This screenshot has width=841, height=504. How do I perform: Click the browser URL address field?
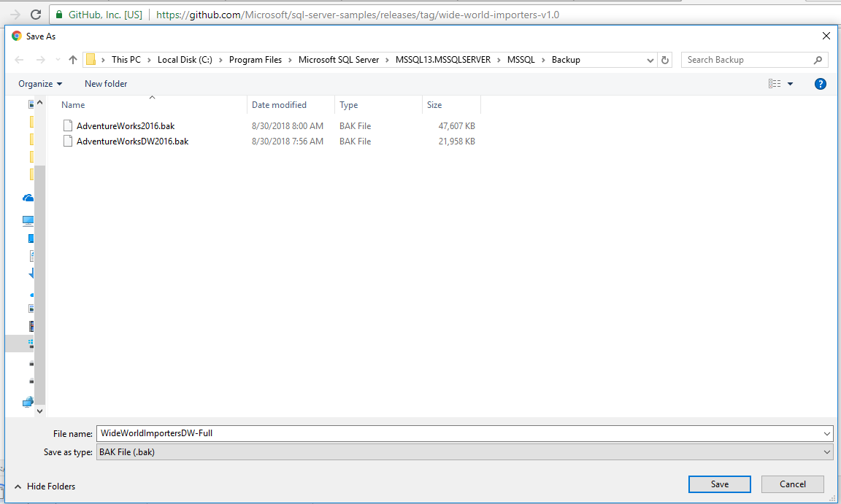pos(357,15)
